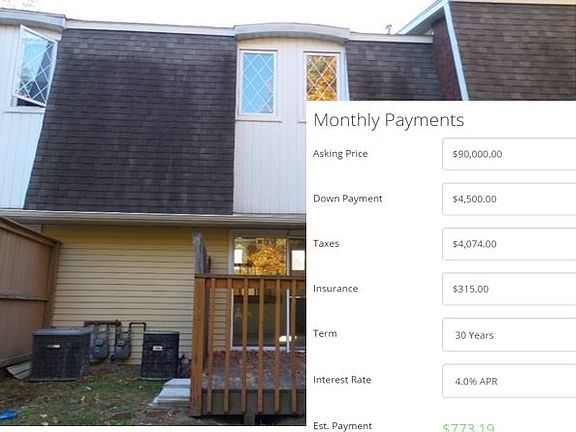Image resolution: width=576 pixels, height=432 pixels.
Task: Open the Term dropdown set to 30 Years
Action: point(509,335)
